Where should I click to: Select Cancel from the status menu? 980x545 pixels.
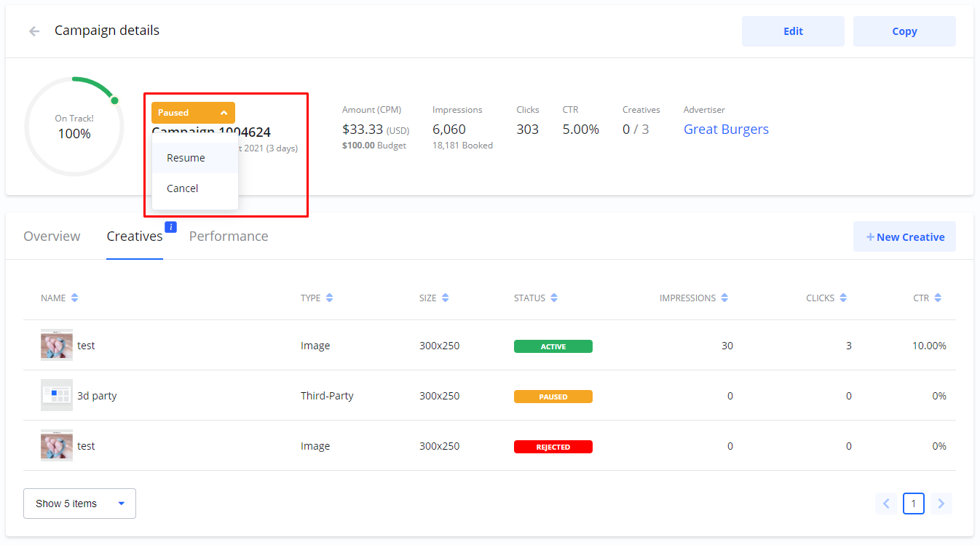pos(183,188)
